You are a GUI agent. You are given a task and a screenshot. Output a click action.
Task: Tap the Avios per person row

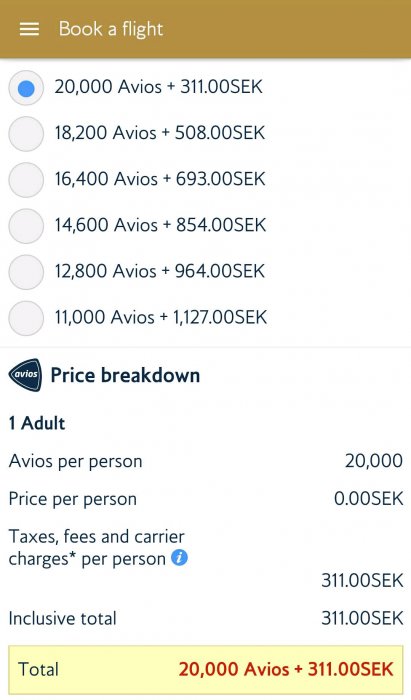coord(206,461)
